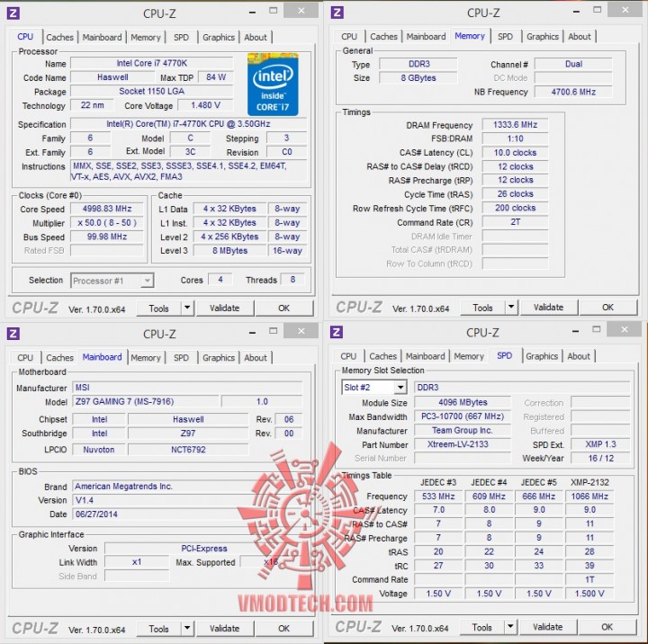
Task: Click the DRAM Frequency value 1333.6 MHz
Action: pos(516,125)
